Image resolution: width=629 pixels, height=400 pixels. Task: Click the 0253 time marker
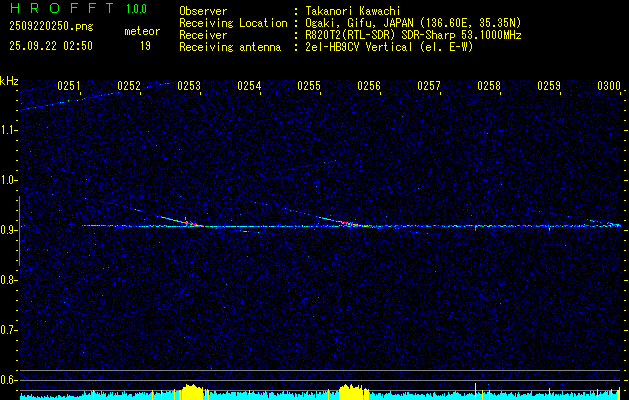point(189,87)
